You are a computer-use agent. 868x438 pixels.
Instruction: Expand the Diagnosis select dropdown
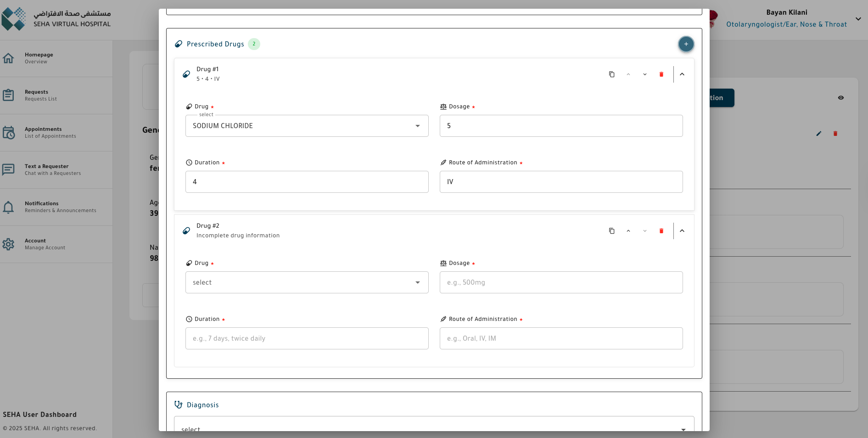[x=433, y=427]
